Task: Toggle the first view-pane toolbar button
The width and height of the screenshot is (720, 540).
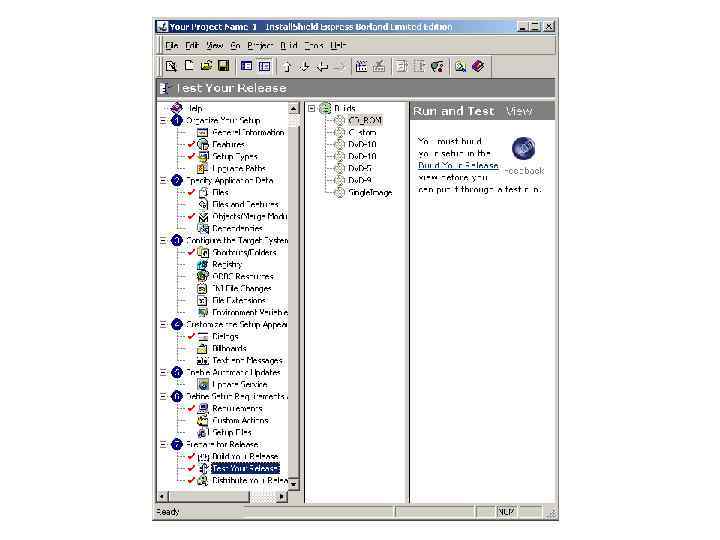Action: [247, 66]
